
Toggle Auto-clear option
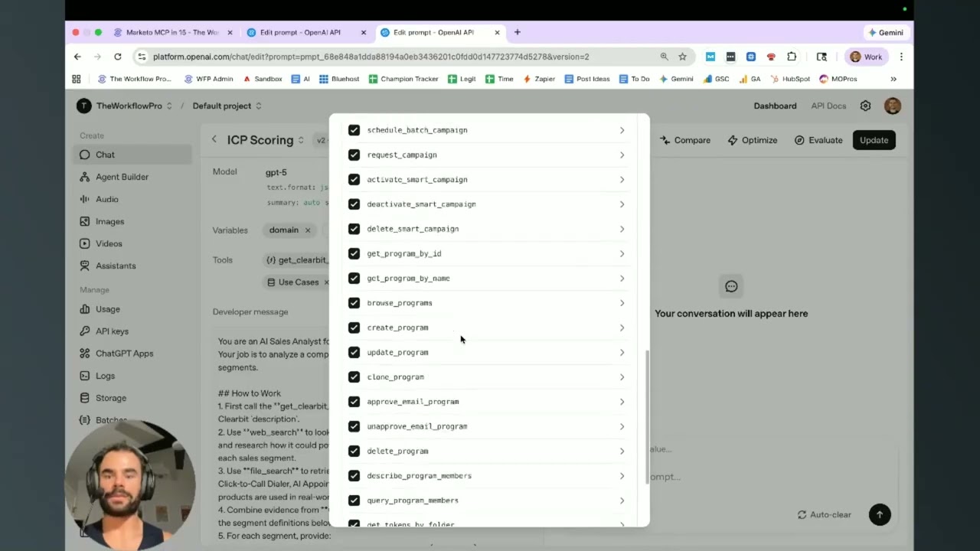point(824,514)
